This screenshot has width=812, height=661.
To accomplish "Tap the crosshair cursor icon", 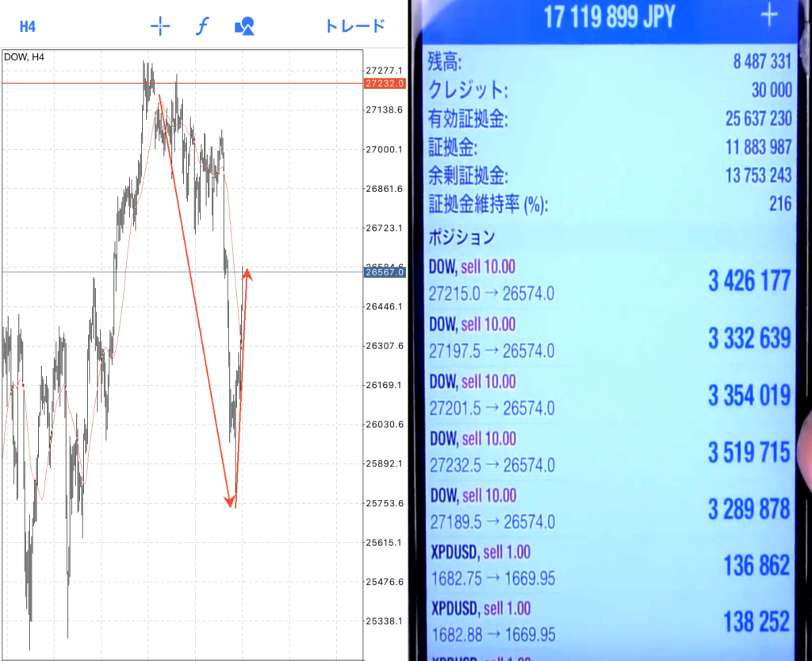I will 160,26.
